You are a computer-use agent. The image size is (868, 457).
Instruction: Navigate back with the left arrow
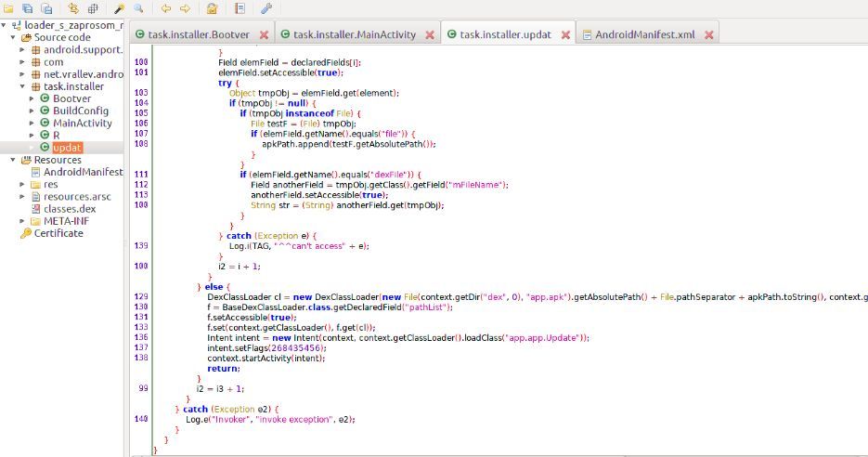pyautogui.click(x=166, y=8)
